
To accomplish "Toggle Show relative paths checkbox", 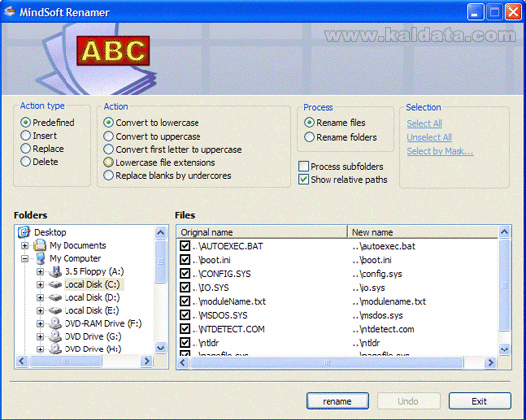I will 304,179.
